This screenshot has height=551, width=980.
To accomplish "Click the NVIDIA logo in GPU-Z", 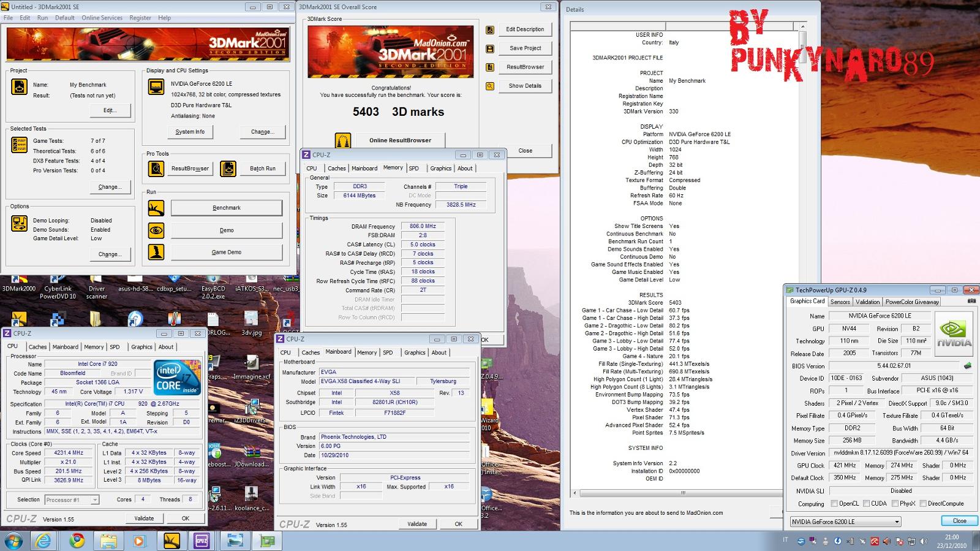I will [954, 333].
